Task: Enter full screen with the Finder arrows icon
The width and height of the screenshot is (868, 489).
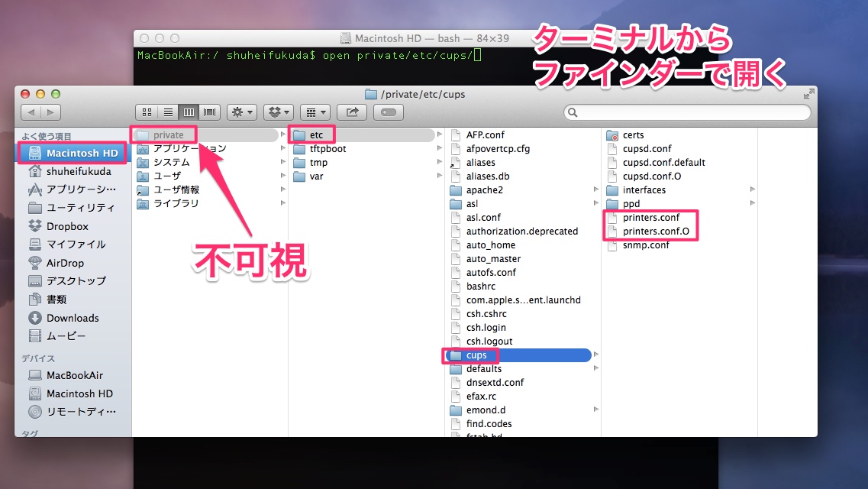Action: 808,94
